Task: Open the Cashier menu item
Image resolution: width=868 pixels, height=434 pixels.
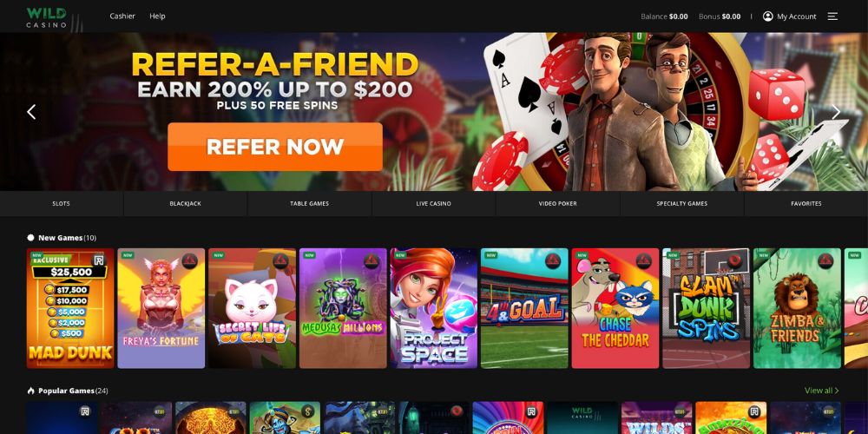Action: pyautogui.click(x=122, y=16)
